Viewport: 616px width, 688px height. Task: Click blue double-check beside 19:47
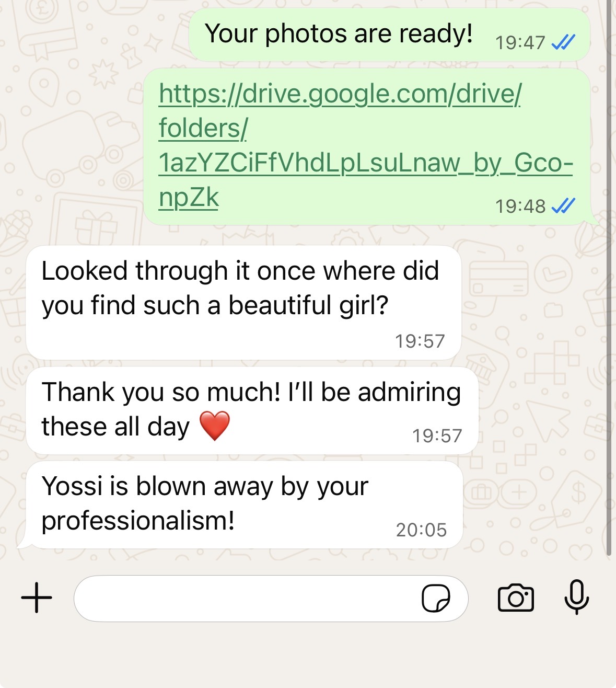click(564, 42)
